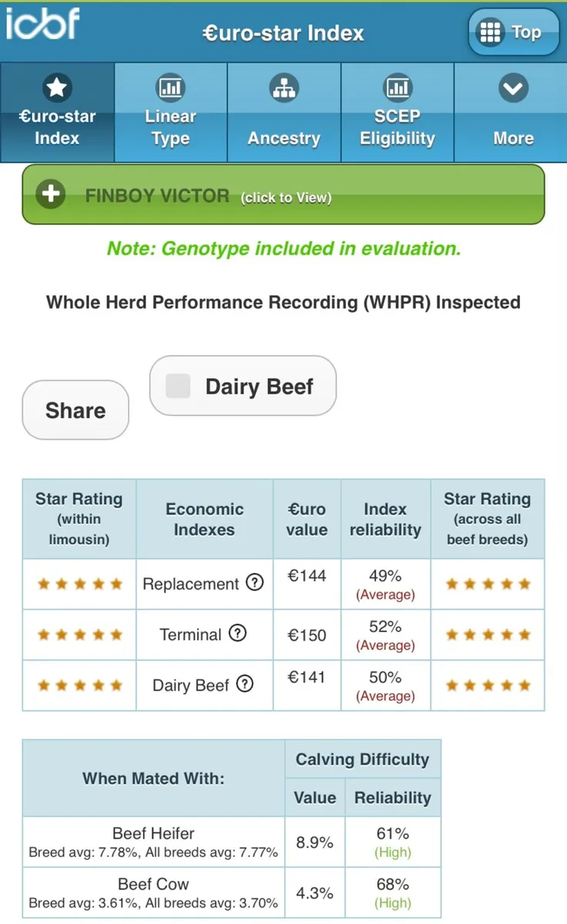The height and width of the screenshot is (924, 567).
Task: Show help for Terminal index
Action: [x=238, y=634]
